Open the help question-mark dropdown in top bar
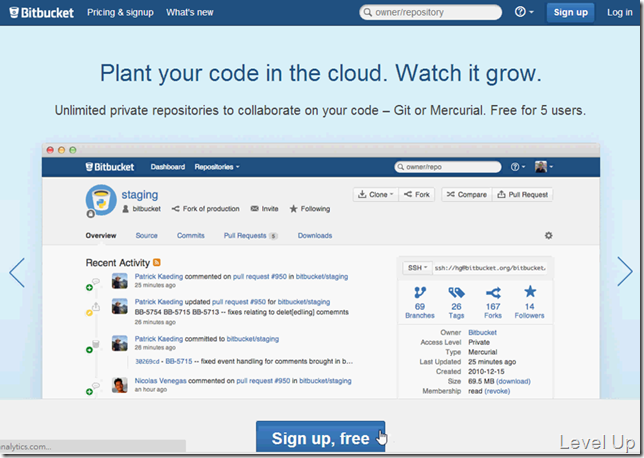 [x=524, y=12]
